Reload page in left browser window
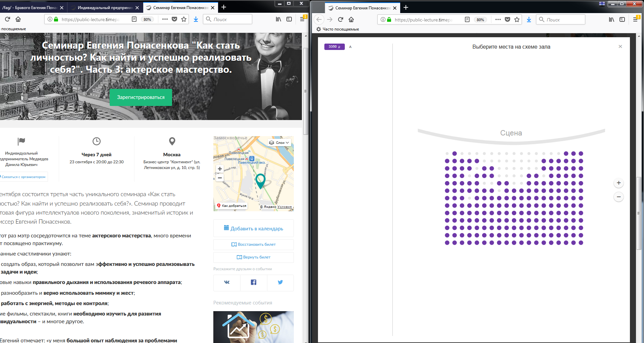Viewport: 644px width, 343px height. click(x=7, y=19)
